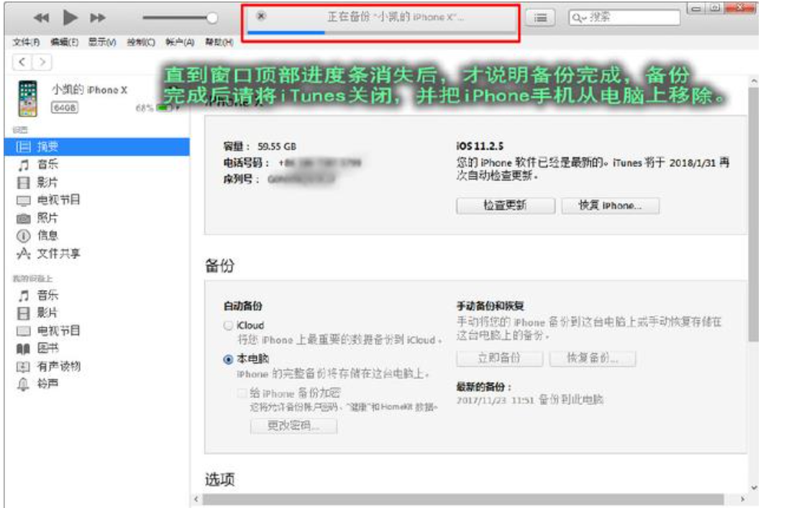Select the 本电脑 backup radio button
812x508 pixels.
(x=228, y=359)
